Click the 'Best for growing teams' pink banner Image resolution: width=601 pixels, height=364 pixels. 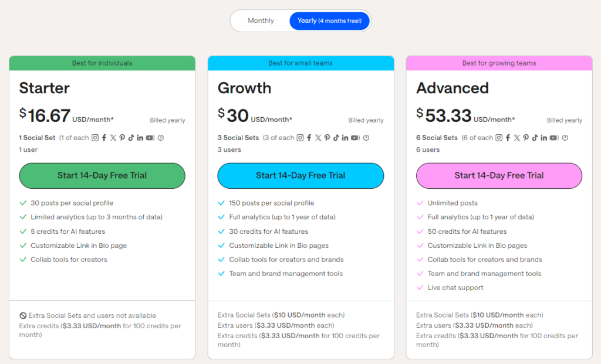point(499,63)
